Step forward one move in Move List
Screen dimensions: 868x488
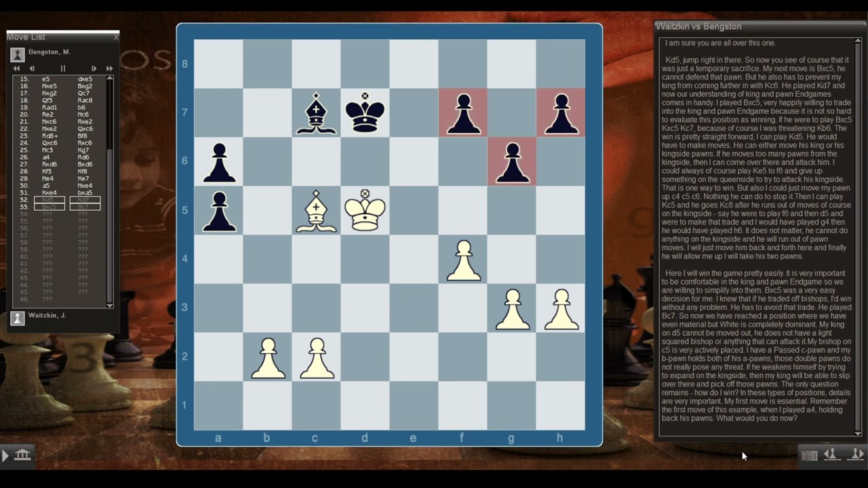[x=94, y=68]
